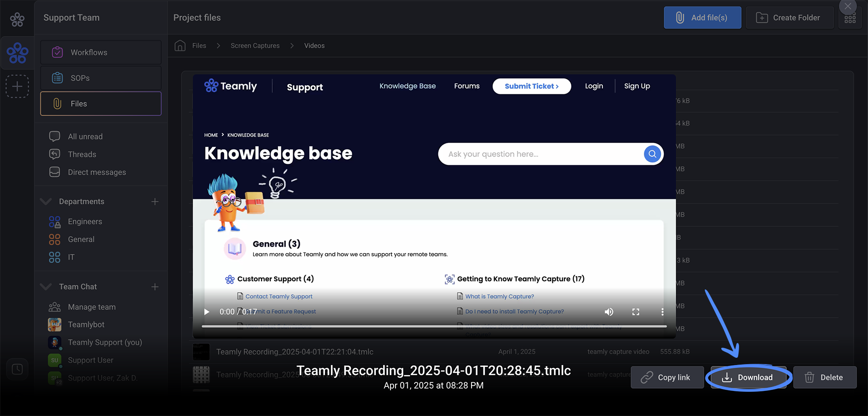This screenshot has height=416, width=868.
Task: Open Teamly Support (you) chat
Action: coord(105,342)
